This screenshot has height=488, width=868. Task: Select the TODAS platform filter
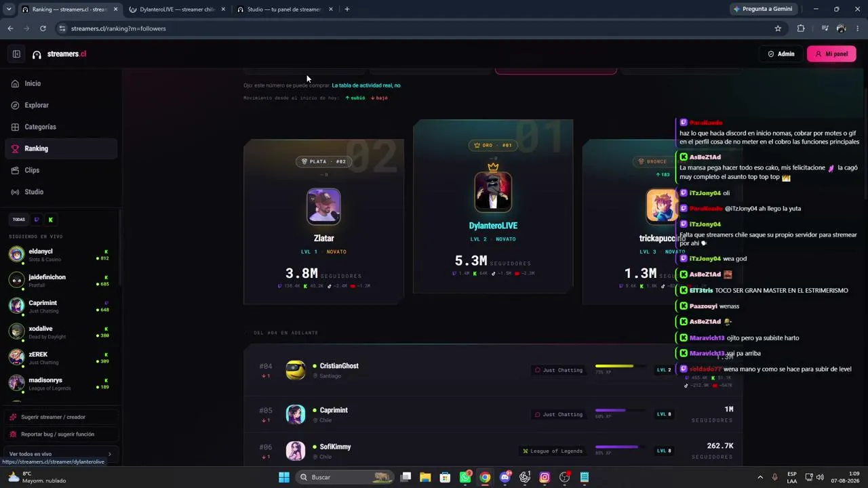coord(19,220)
